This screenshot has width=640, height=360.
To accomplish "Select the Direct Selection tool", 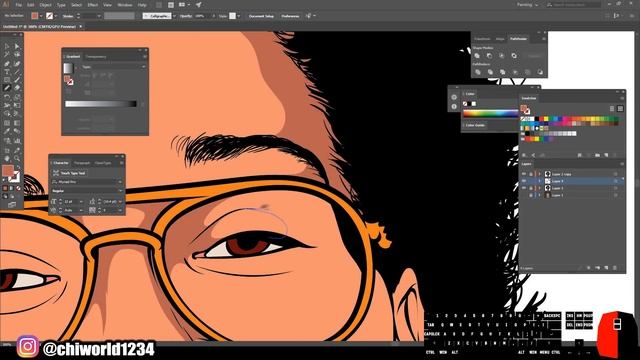I will pos(17,46).
